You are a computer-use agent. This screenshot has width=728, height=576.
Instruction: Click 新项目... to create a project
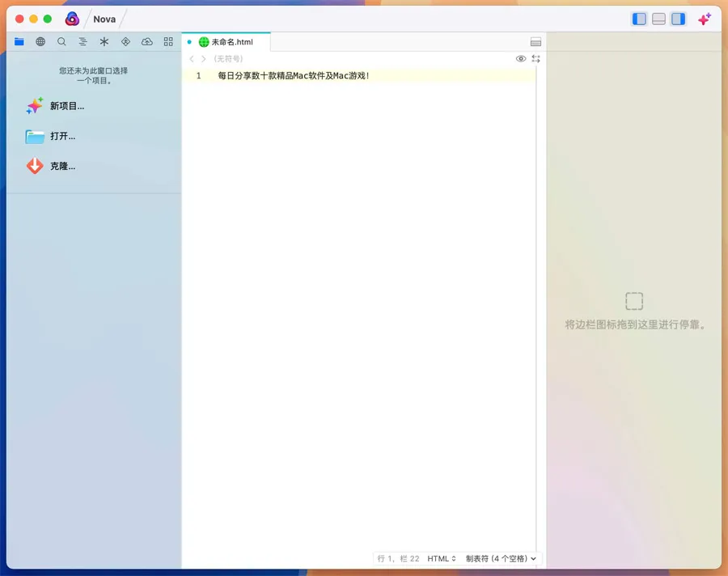[66, 106]
